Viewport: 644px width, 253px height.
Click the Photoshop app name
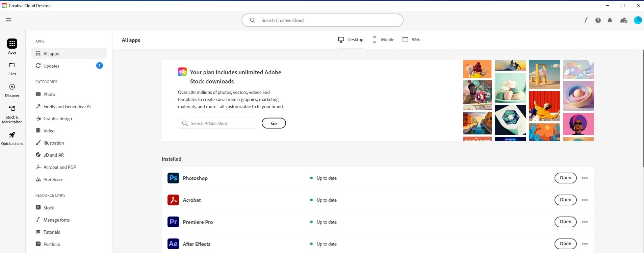pos(195,178)
